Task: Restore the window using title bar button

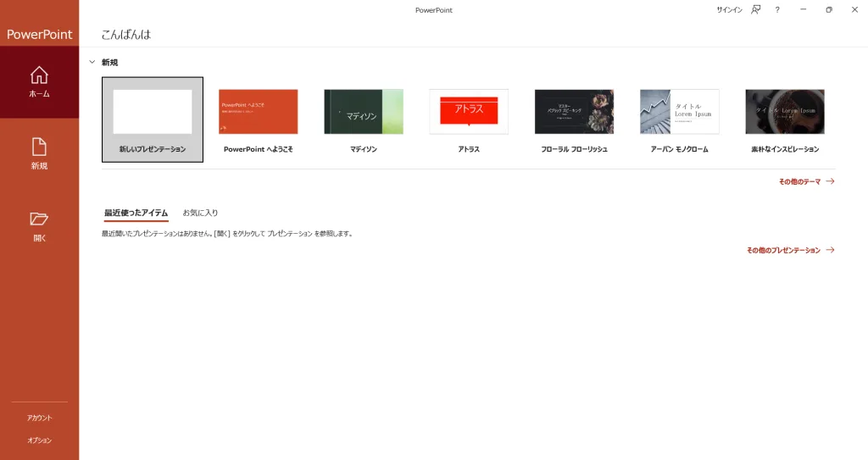Action: [829, 9]
